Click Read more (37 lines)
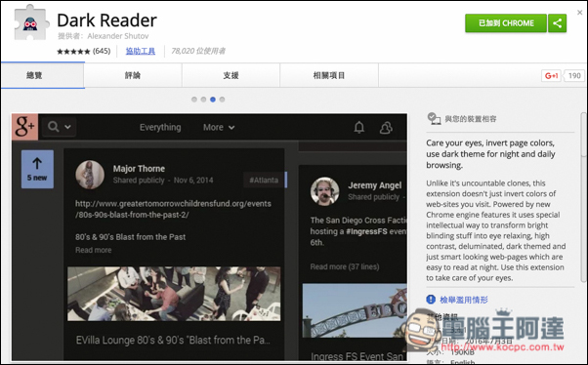Screen dimensions: 588x365 coord(345,266)
